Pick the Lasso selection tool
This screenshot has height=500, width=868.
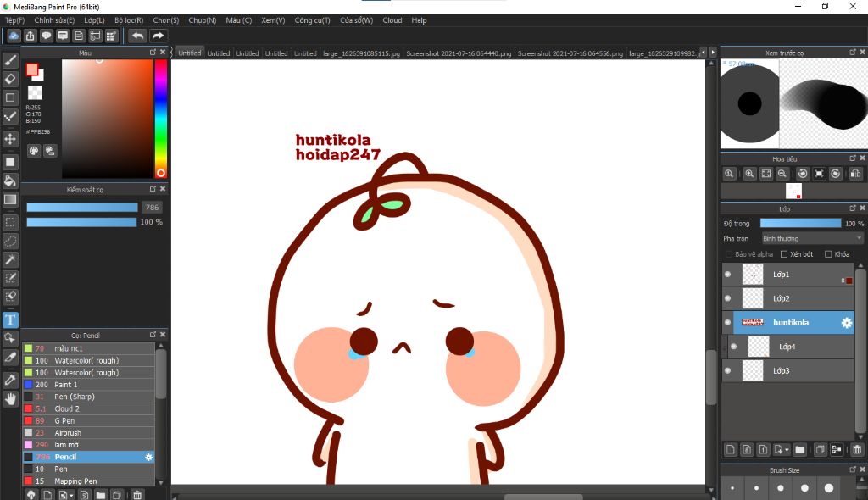(10, 242)
